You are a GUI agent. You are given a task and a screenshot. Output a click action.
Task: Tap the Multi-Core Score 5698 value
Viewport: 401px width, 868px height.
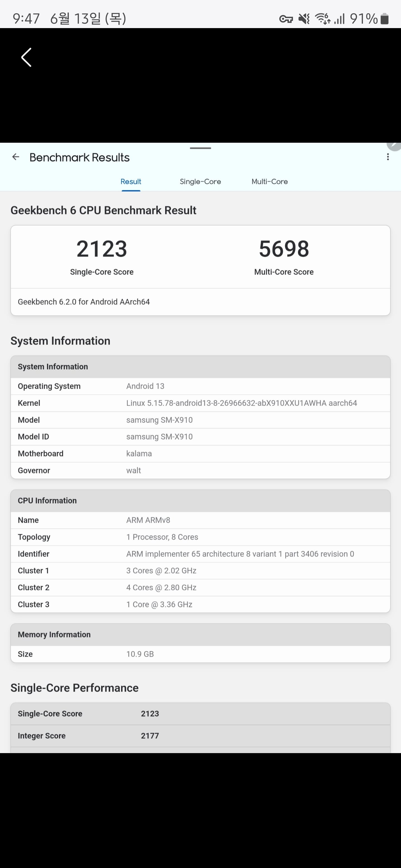pos(284,249)
